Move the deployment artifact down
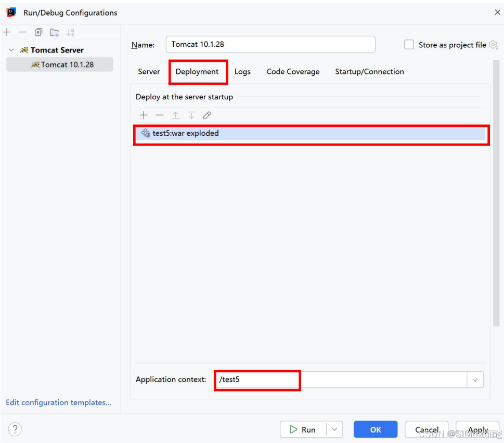Image resolution: width=504 pixels, height=443 pixels. click(191, 115)
